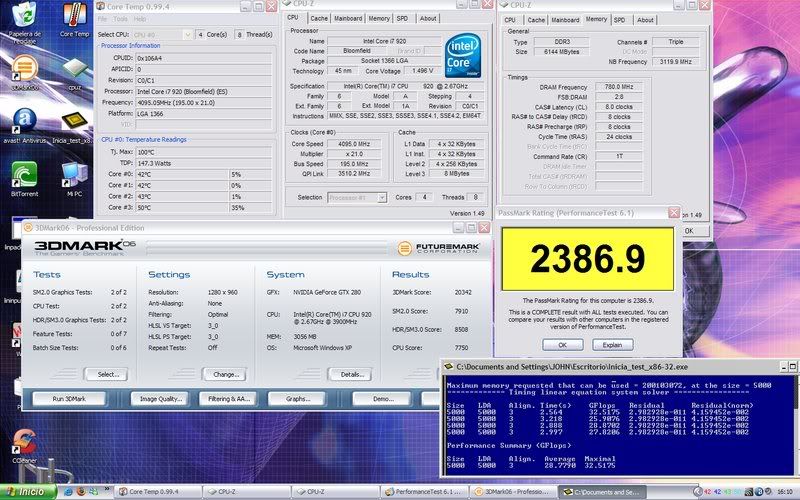Image resolution: width=800 pixels, height=500 pixels.
Task: Switch to Core Temp 0.99.4 taskbar button
Action: [157, 492]
